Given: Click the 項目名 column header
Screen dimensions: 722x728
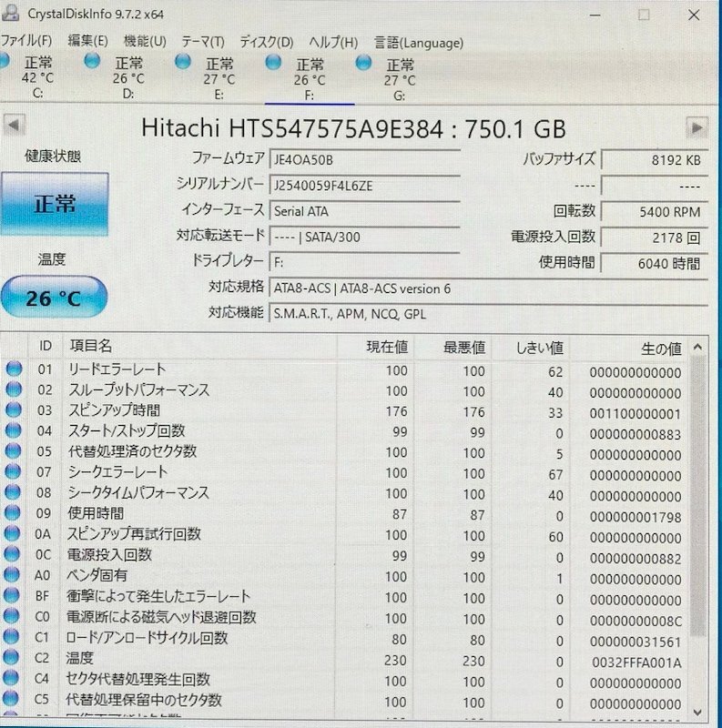Looking at the screenshot, I should (199, 347).
